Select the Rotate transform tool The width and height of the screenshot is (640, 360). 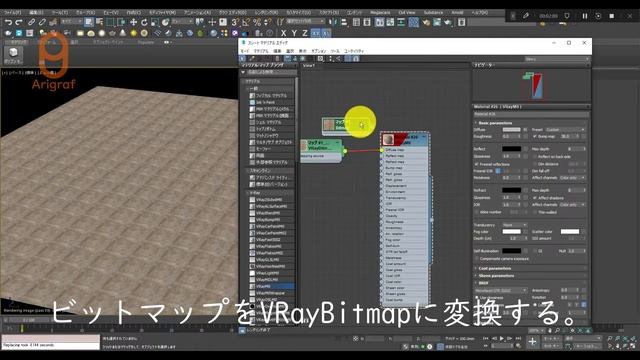pyautogui.click(x=144, y=22)
